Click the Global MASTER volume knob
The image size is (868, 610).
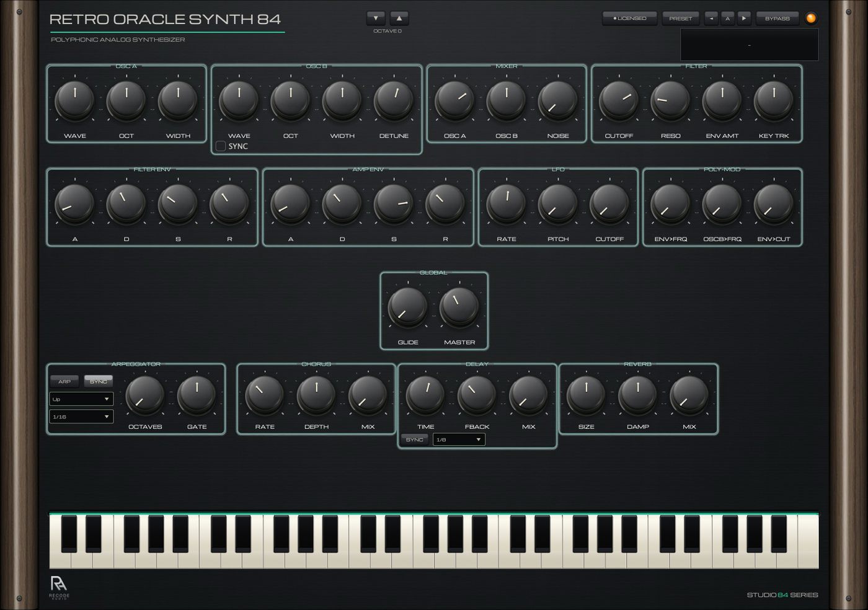[459, 307]
